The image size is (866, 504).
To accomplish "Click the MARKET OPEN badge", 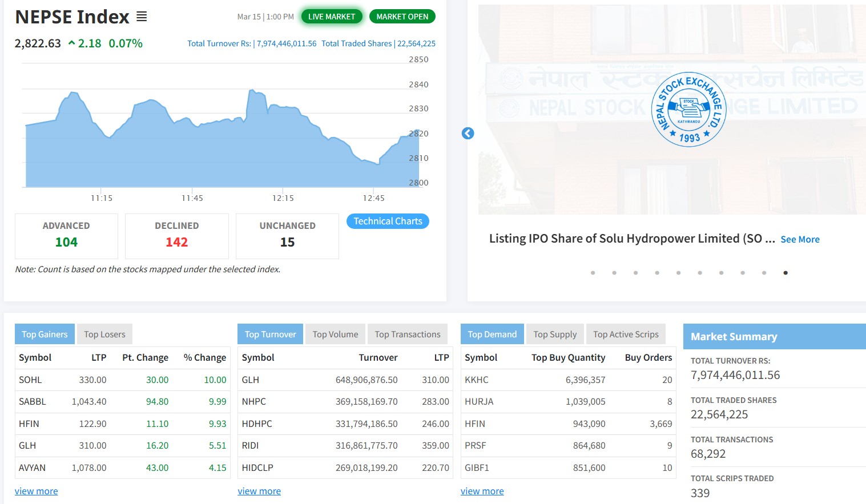I will (x=402, y=17).
